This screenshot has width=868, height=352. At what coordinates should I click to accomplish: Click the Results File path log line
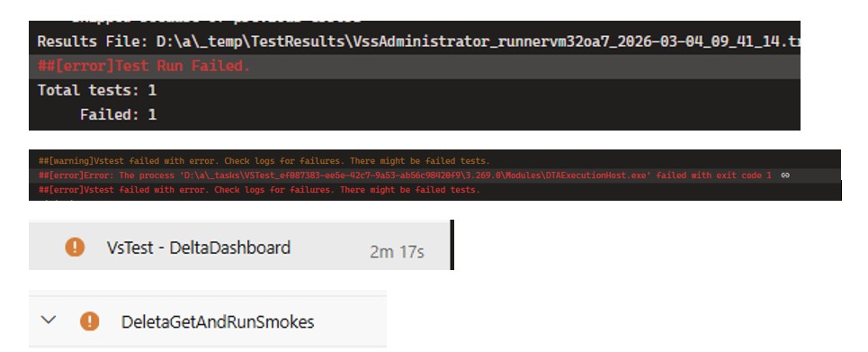(x=414, y=41)
